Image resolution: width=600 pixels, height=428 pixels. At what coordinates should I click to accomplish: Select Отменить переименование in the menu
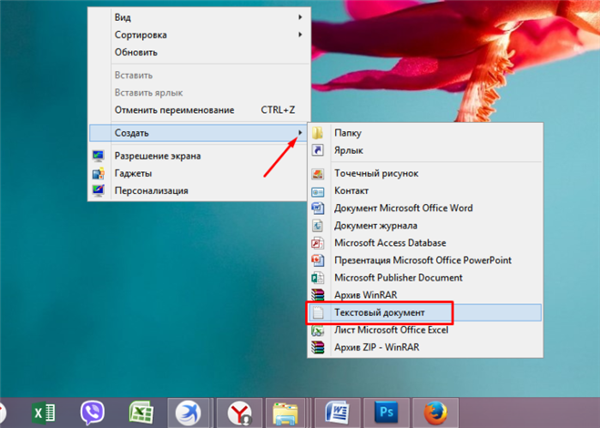point(198,110)
